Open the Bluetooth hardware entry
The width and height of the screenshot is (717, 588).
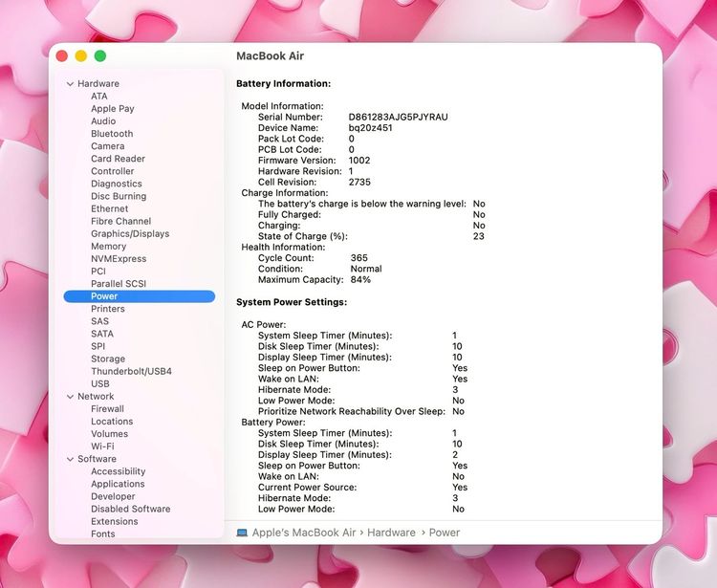[x=112, y=134]
